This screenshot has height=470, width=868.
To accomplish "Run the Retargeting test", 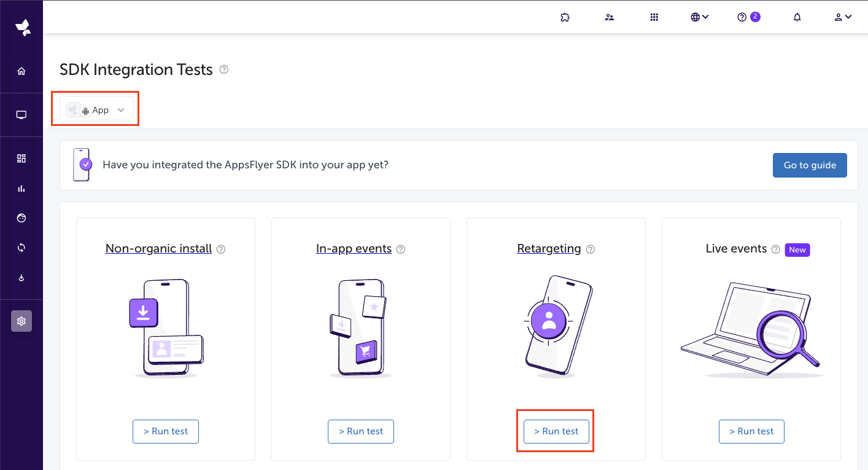I will point(556,431).
